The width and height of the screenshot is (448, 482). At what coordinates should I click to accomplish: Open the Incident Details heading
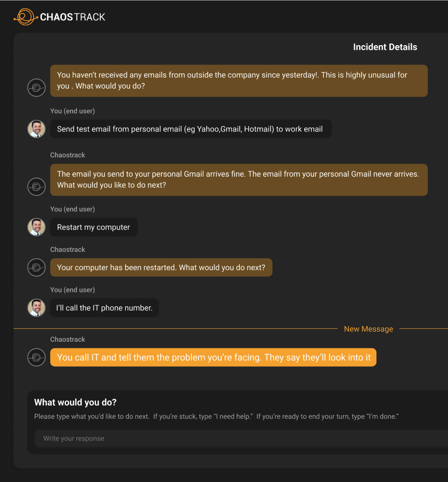tap(385, 47)
